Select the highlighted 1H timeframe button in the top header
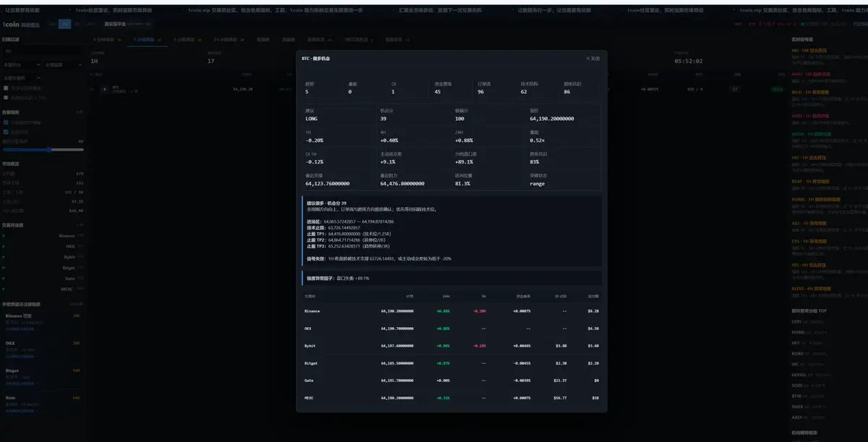This screenshot has height=442, width=868. (x=67, y=24)
